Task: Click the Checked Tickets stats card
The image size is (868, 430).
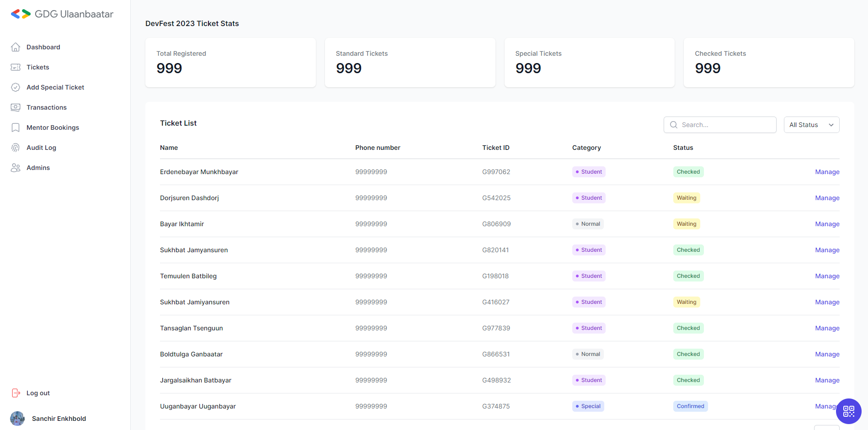Action: tap(769, 63)
